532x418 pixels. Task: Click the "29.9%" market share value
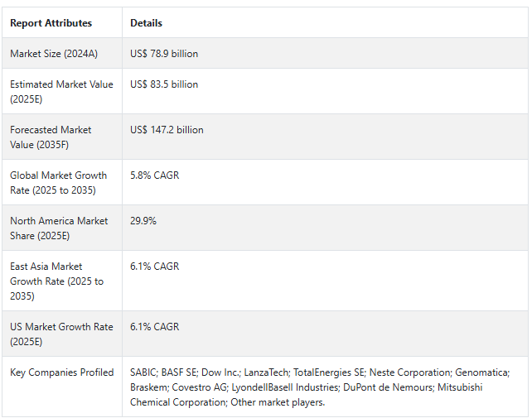tap(143, 221)
